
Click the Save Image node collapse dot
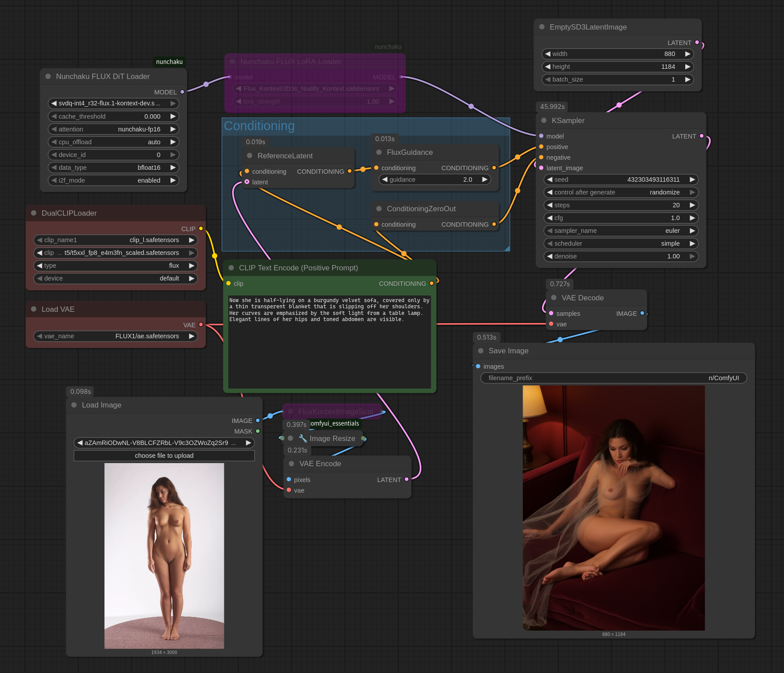coord(481,351)
